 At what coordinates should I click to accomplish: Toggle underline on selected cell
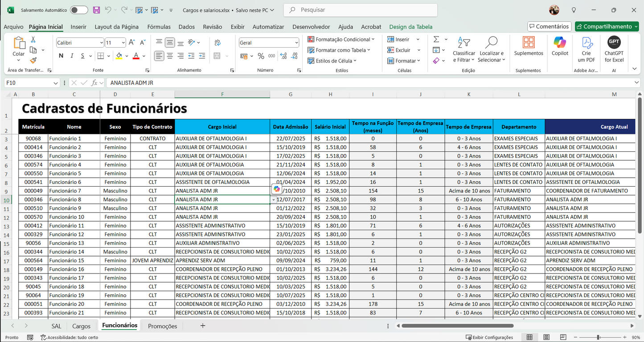pyautogui.click(x=83, y=56)
